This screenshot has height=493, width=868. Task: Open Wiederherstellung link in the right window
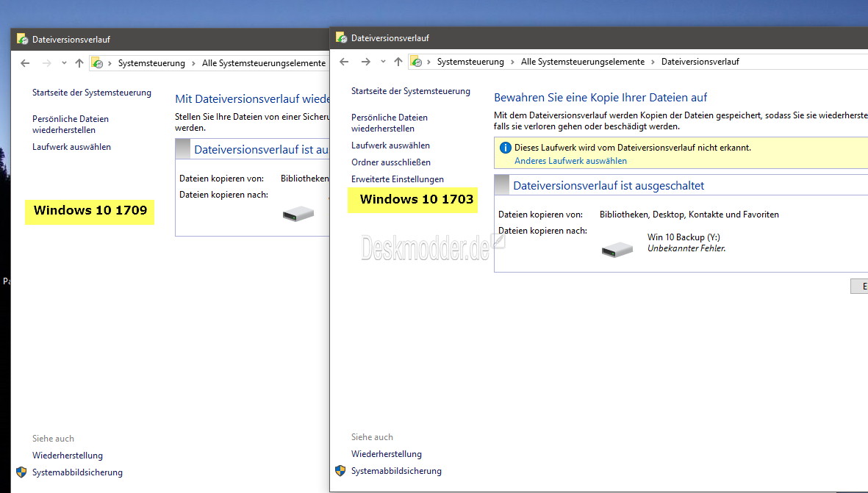[x=387, y=454]
